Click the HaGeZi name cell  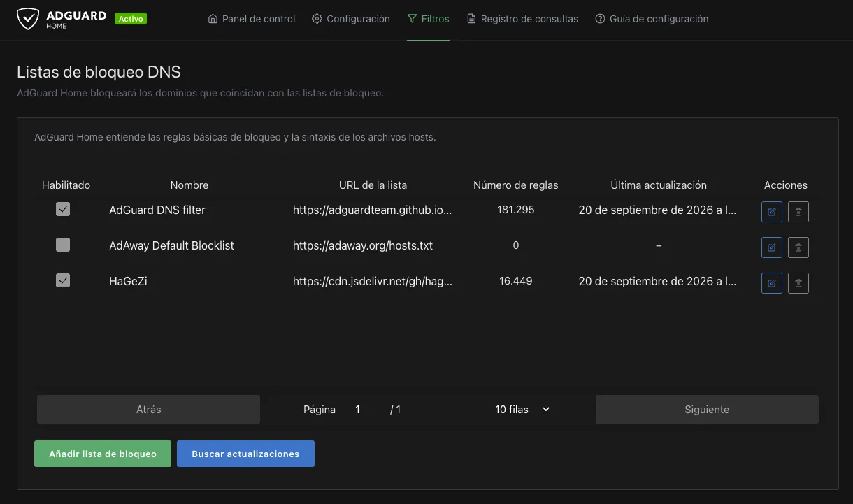point(128,281)
